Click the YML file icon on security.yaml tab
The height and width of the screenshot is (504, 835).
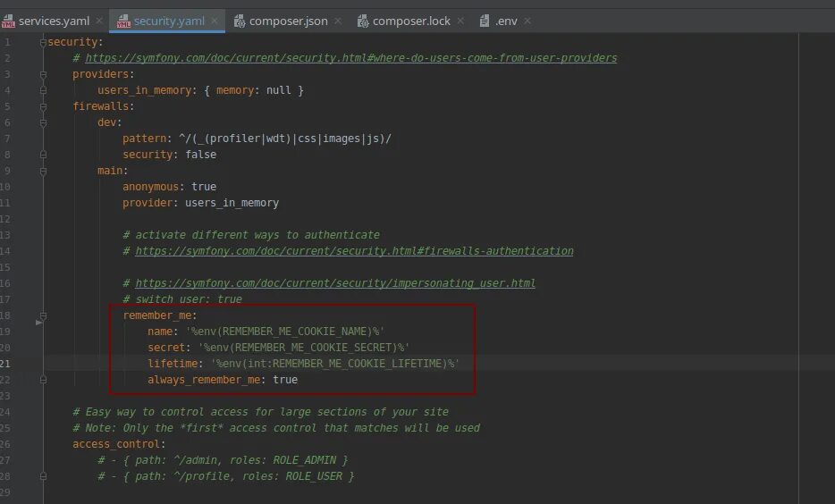pos(123,21)
